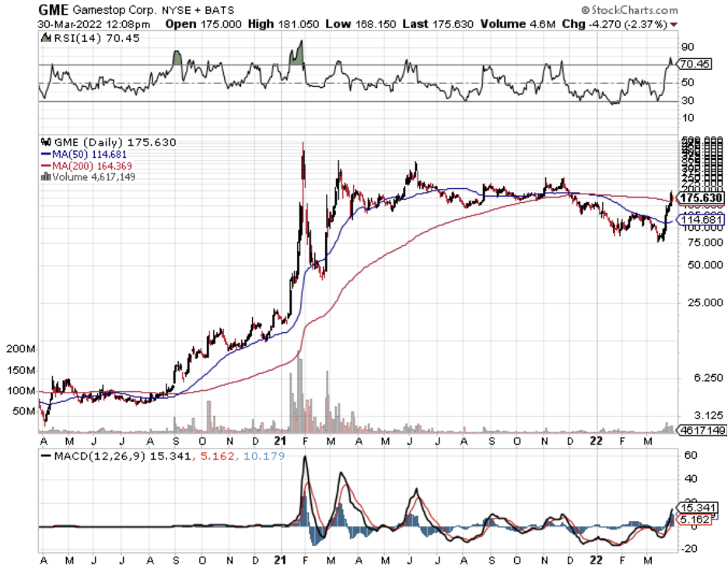728x566 pixels.
Task: Click year 22 label under the volume bars
Action: 596,441
